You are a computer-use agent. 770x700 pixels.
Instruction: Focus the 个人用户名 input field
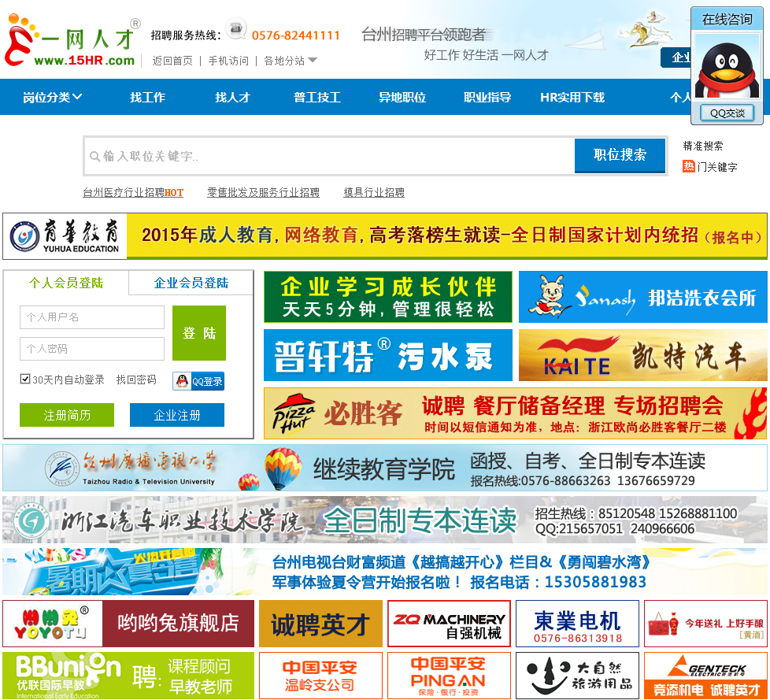coord(92,317)
